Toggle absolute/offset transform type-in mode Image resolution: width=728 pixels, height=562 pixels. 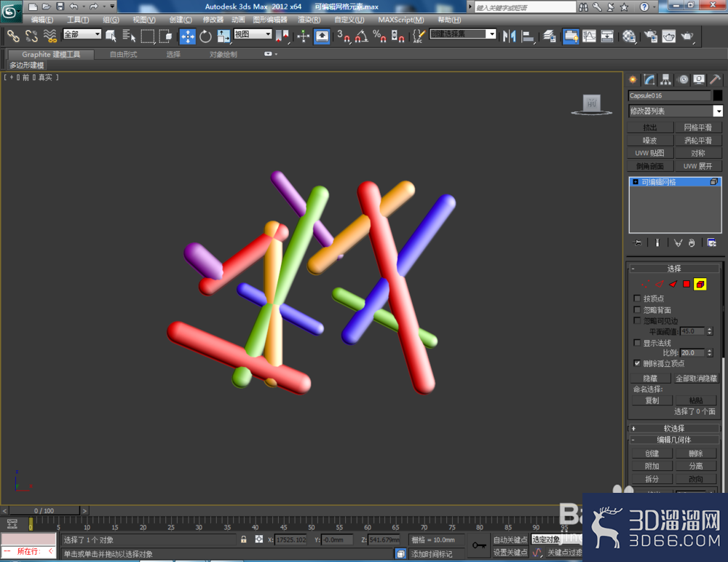(259, 539)
